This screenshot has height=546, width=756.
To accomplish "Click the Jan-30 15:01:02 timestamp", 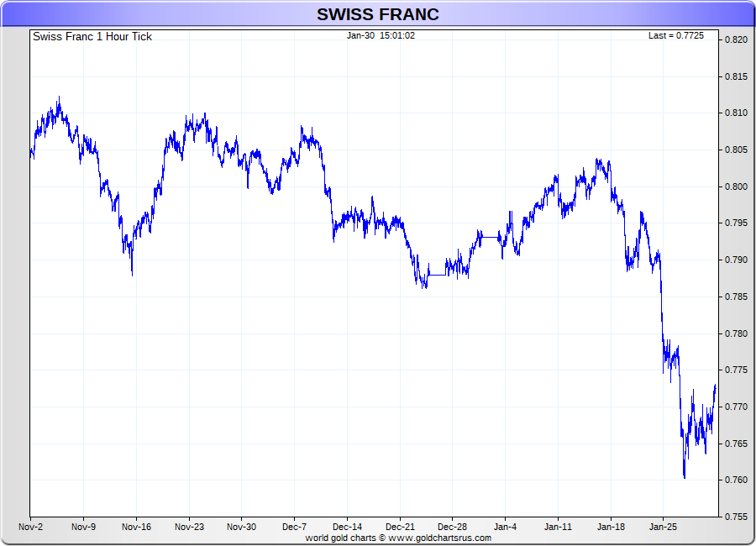I will pos(381,36).
